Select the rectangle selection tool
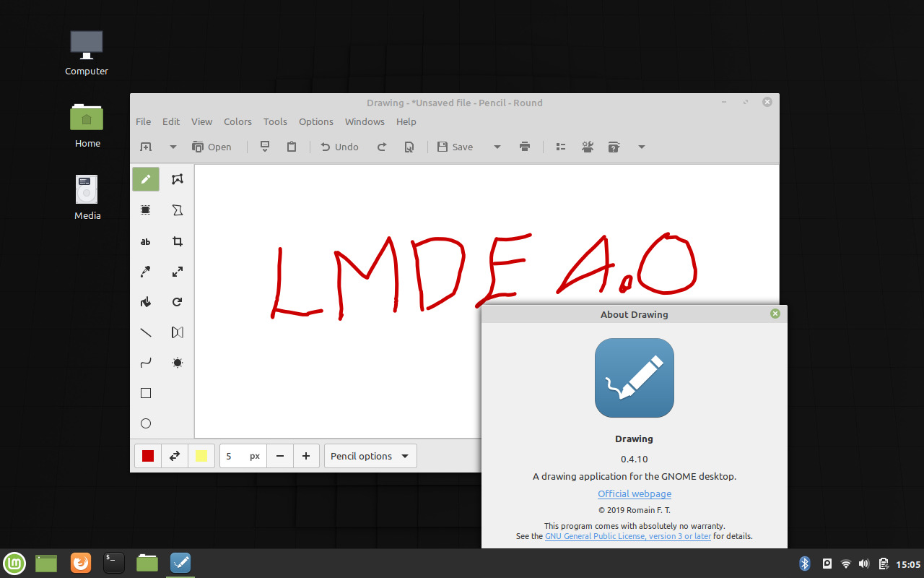This screenshot has width=924, height=578. [145, 210]
